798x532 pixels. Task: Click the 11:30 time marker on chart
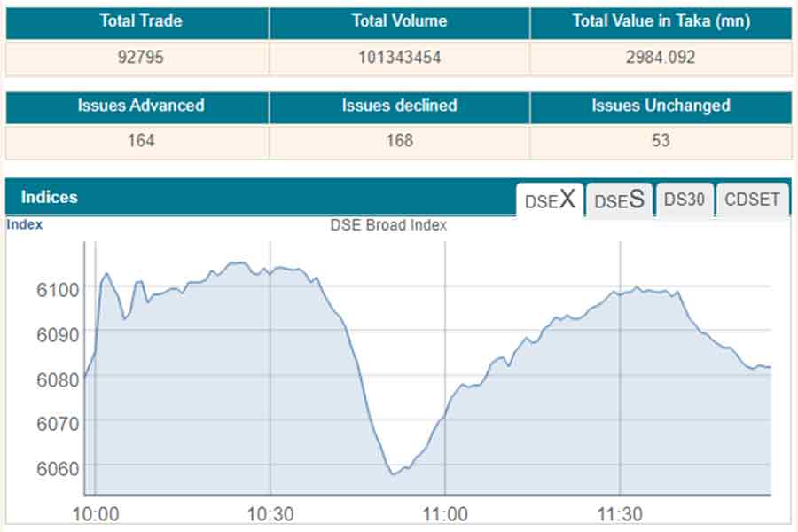[621, 513]
